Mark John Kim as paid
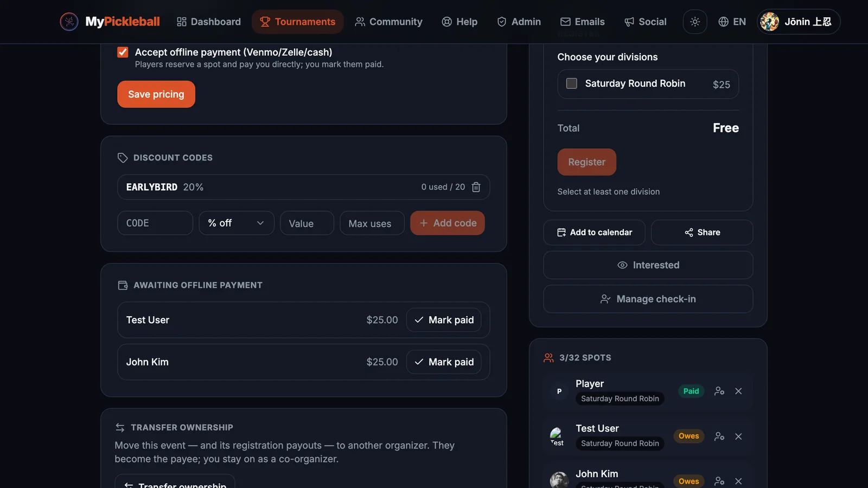 (444, 362)
